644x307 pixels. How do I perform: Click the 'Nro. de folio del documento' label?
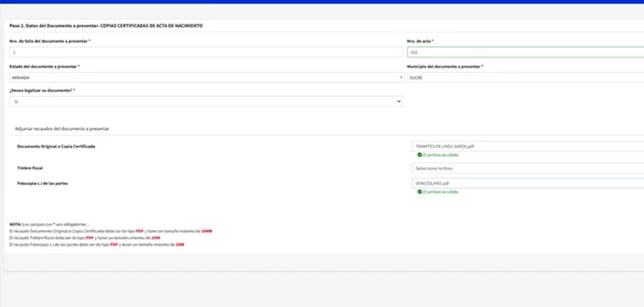tap(49, 41)
